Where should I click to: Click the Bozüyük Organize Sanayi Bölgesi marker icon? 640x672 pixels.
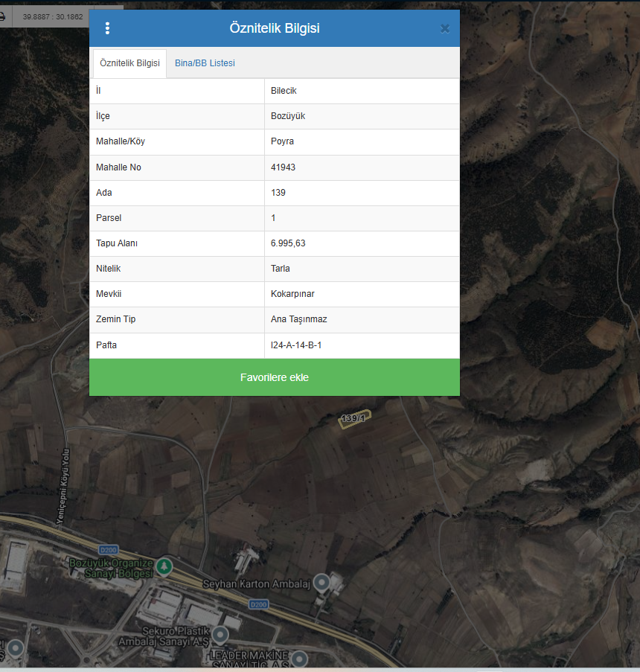point(164,566)
